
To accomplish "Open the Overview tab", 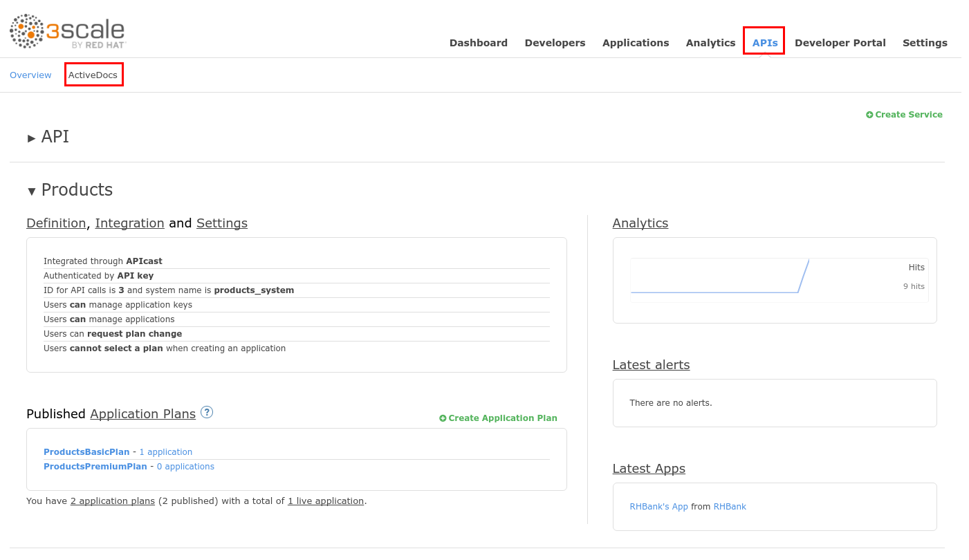I will tap(30, 75).
